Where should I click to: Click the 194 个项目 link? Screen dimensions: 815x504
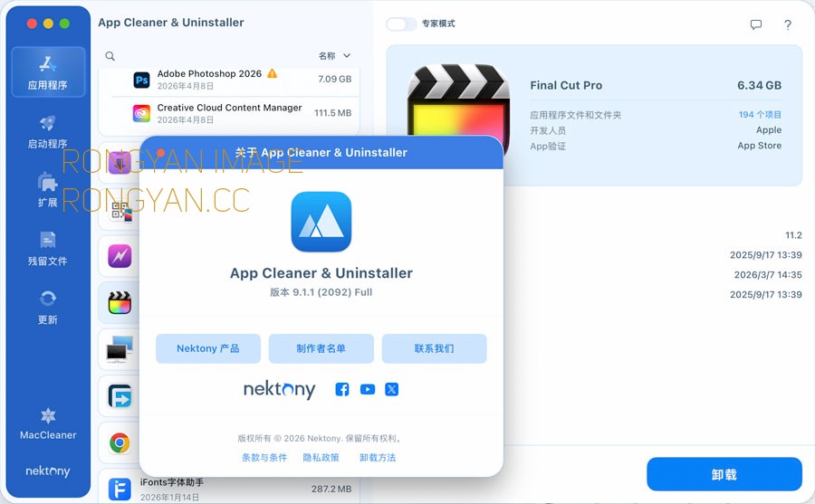click(760, 115)
